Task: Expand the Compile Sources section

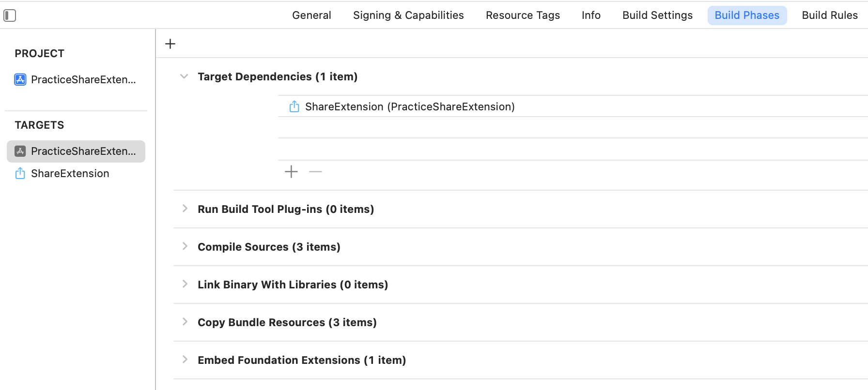Action: pyautogui.click(x=185, y=246)
